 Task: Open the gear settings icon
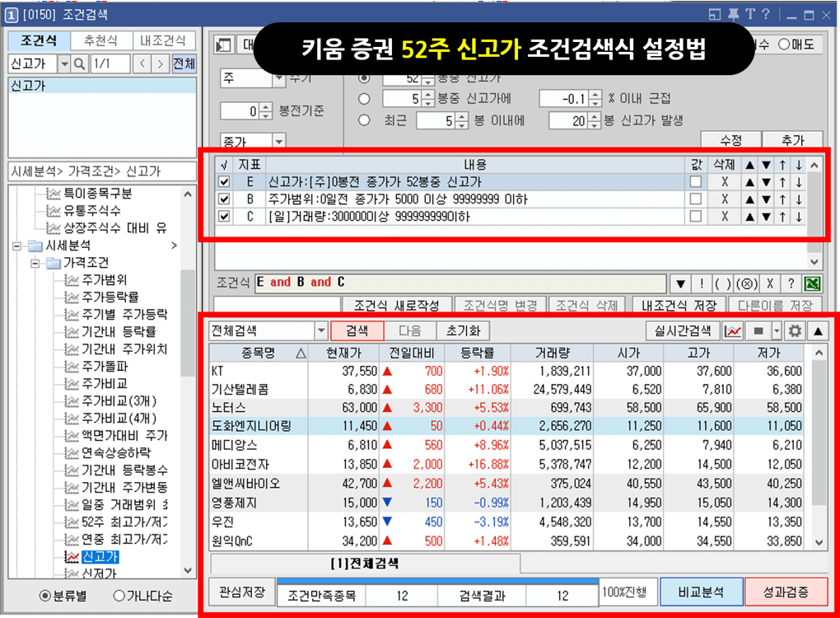click(796, 329)
